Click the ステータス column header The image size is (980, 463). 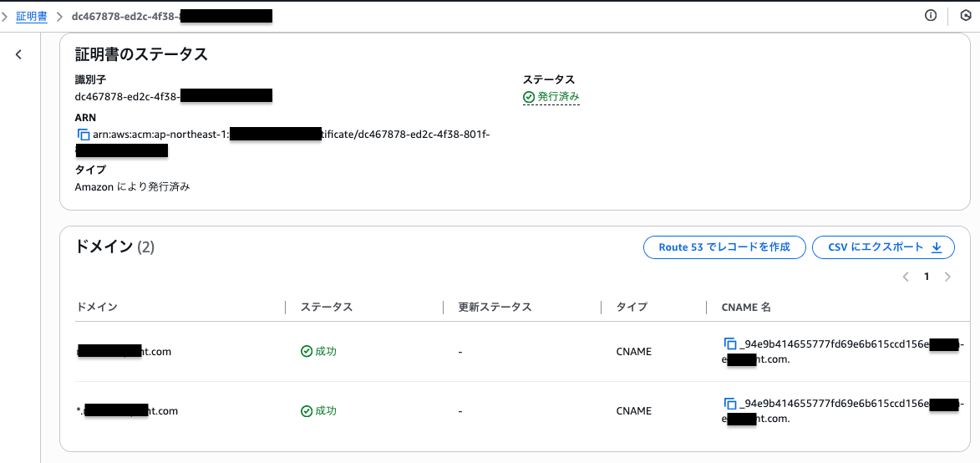(327, 308)
